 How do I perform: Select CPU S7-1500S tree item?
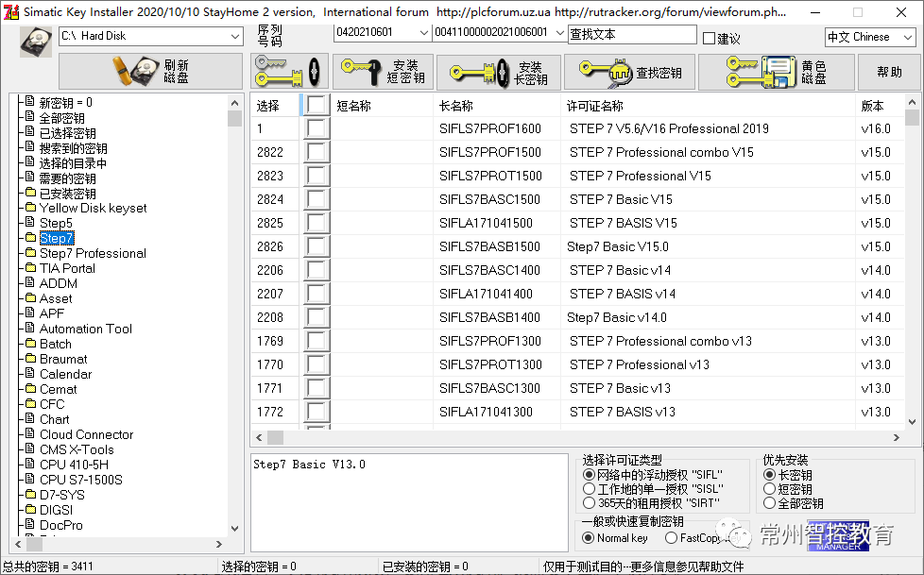(80, 480)
